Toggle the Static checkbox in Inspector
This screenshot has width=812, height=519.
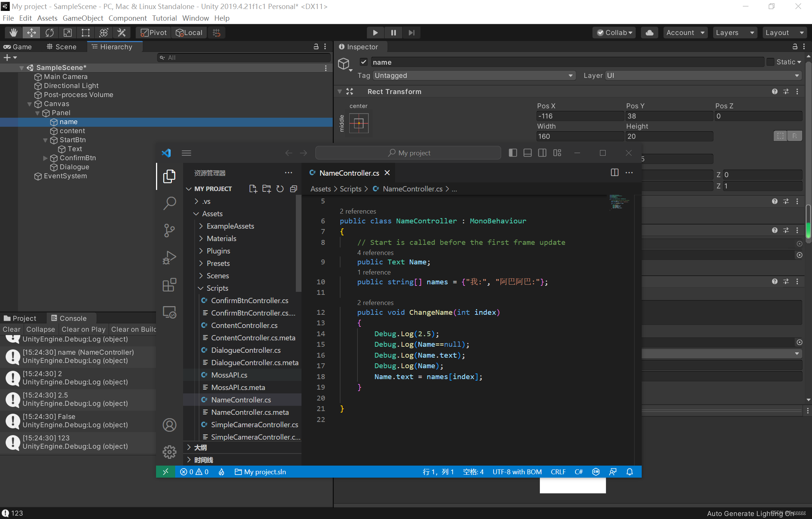(770, 62)
